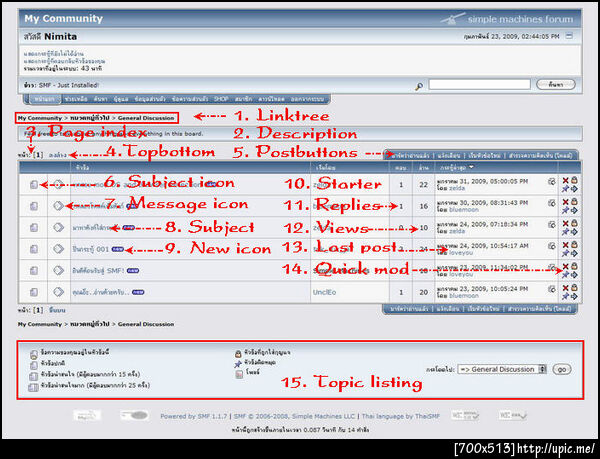Collapse the header with the minus icon
The height and width of the screenshot is (459, 600).
pos(569,36)
